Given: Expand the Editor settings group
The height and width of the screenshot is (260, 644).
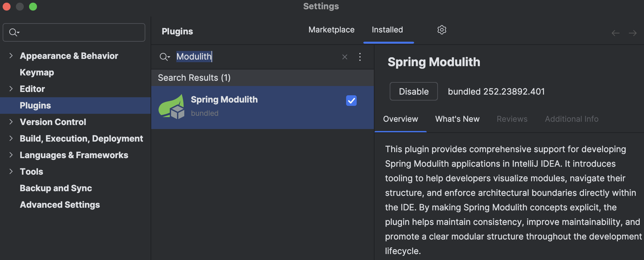Looking at the screenshot, I should (x=11, y=89).
